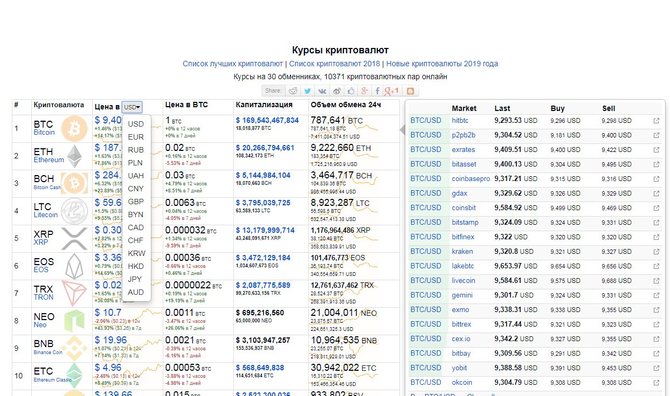Open the hitbtc external link icon
670x396 pixels.
(x=656, y=121)
